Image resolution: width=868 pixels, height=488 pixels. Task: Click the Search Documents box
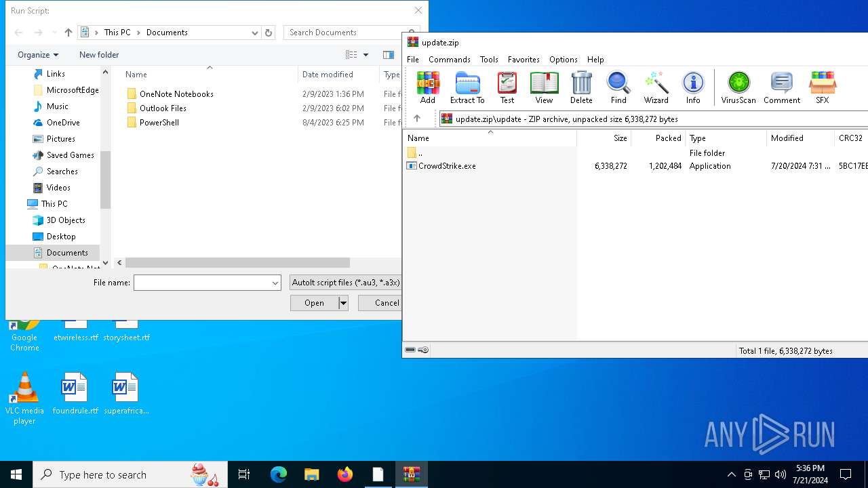342,33
